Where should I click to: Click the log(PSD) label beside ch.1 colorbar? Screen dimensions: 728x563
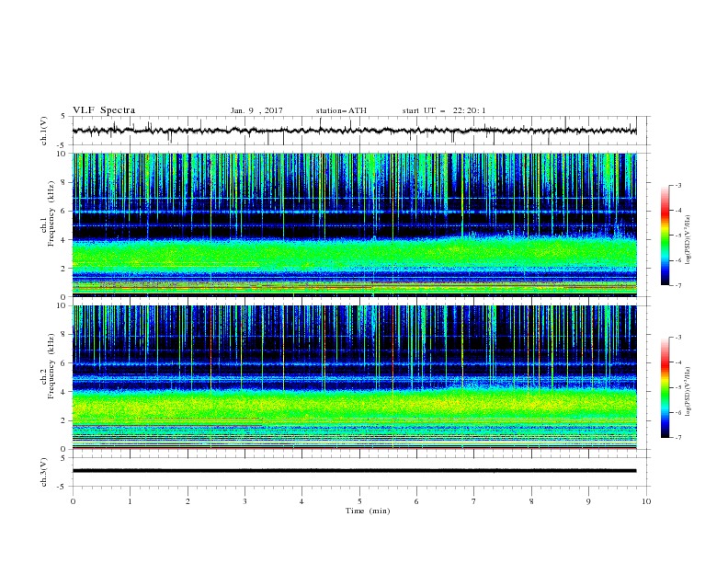click(688, 240)
